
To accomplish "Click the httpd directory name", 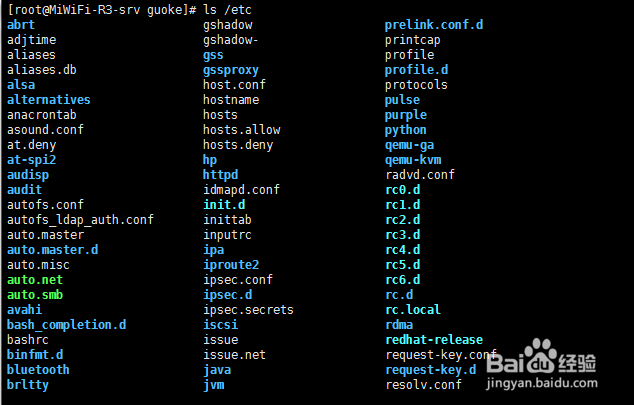I will pyautogui.click(x=220, y=175).
